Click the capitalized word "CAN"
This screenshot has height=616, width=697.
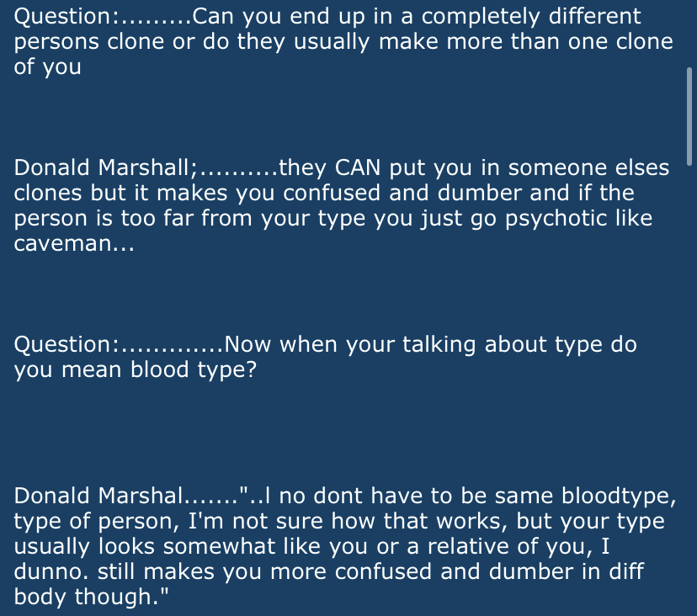[x=357, y=168]
